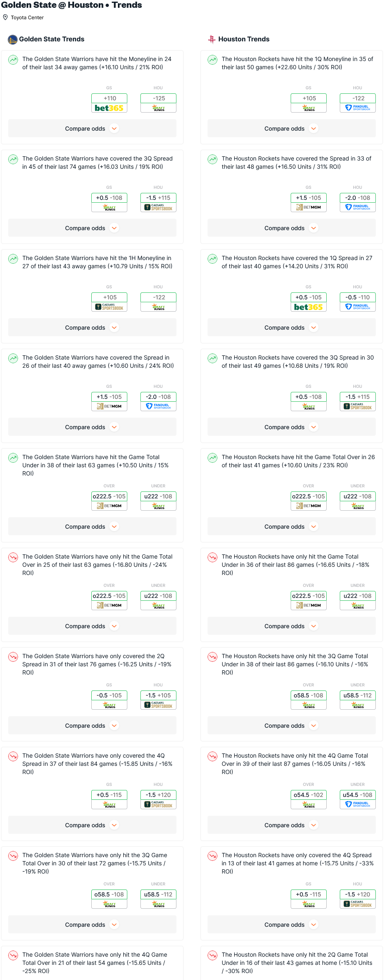384x980 pixels.
Task: Open Compare odds for Rockets Game Total Over trend
Action: coord(291,527)
